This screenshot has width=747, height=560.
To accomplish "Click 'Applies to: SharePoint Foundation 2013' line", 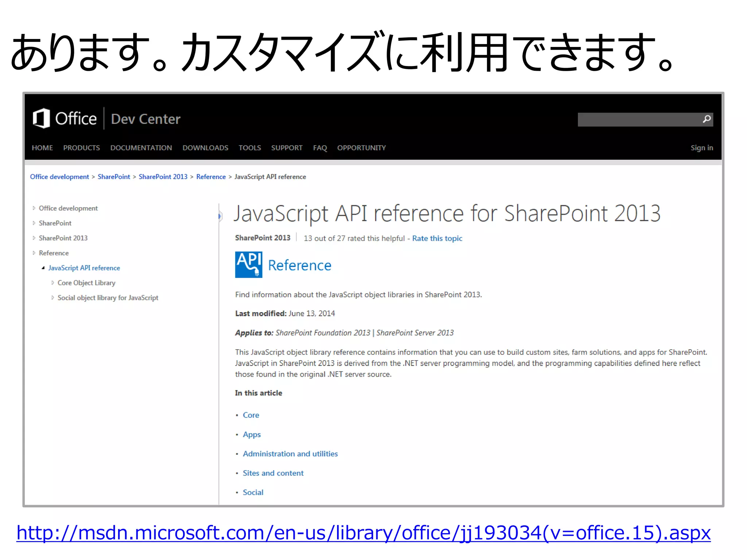I will tap(344, 333).
